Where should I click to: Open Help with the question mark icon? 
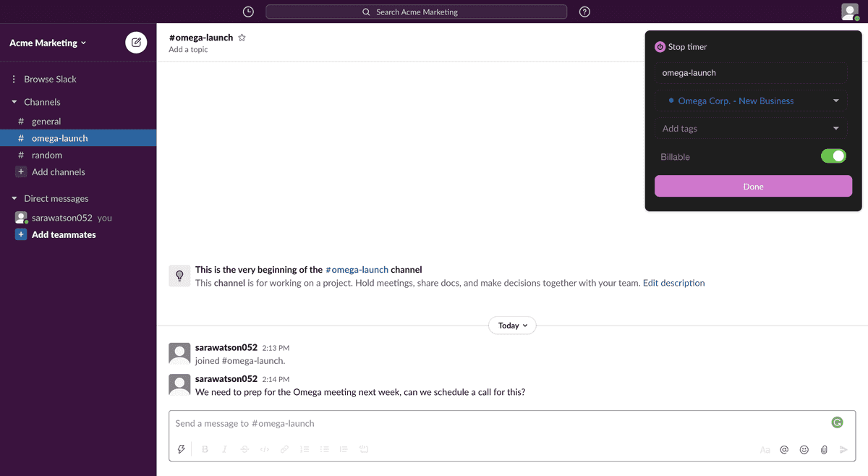[584, 12]
